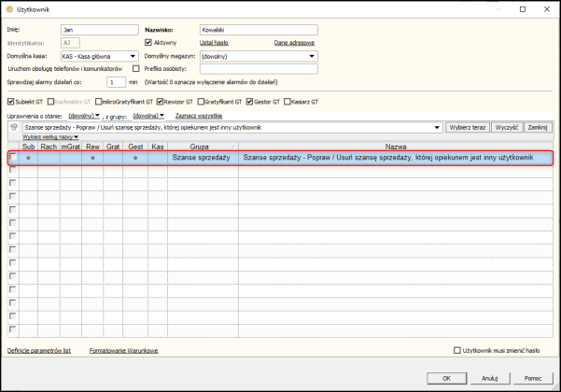
Task: Enable the mikroGratyfikant GT checkbox
Action: (x=98, y=102)
